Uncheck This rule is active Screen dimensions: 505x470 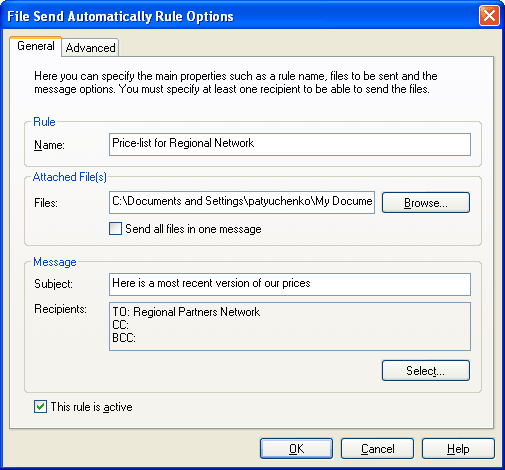tap(40, 407)
